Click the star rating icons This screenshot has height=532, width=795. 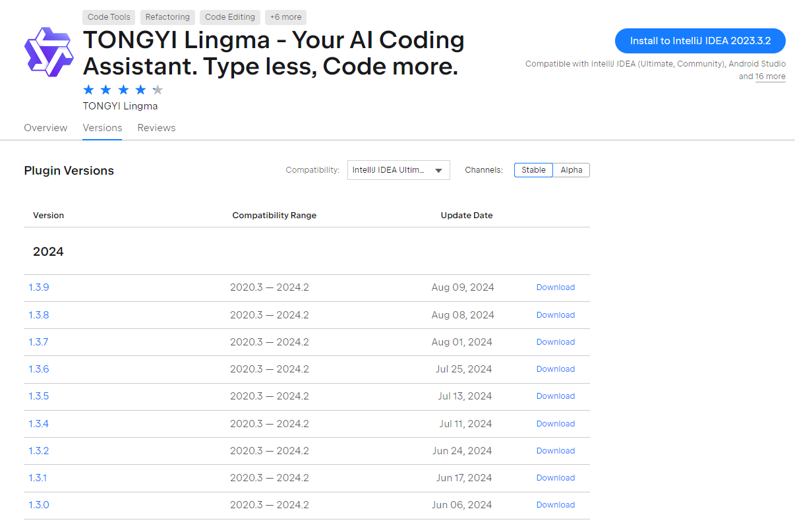click(123, 90)
